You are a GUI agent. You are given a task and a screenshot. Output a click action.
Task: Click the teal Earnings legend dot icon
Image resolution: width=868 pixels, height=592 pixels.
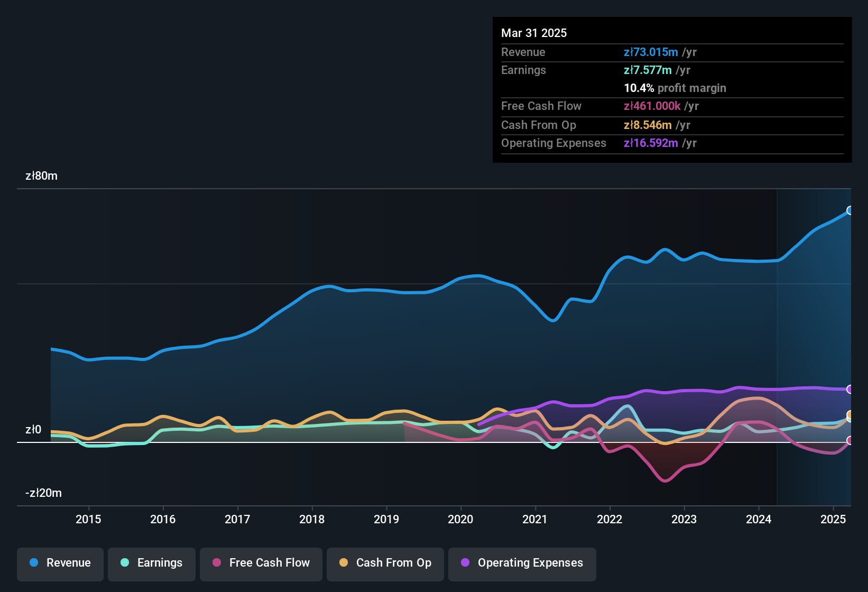pos(125,563)
